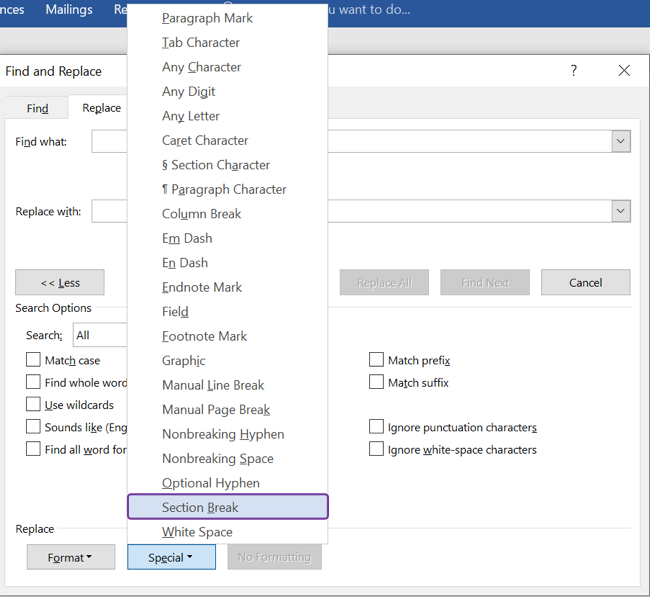Collapse the Special dropdown button
Screen dimensions: 650x597
click(171, 557)
